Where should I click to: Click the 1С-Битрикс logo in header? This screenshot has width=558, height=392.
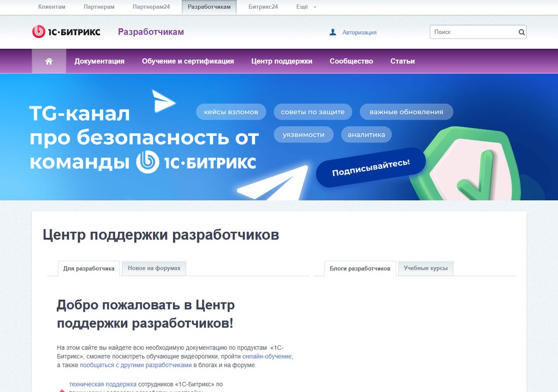[66, 31]
